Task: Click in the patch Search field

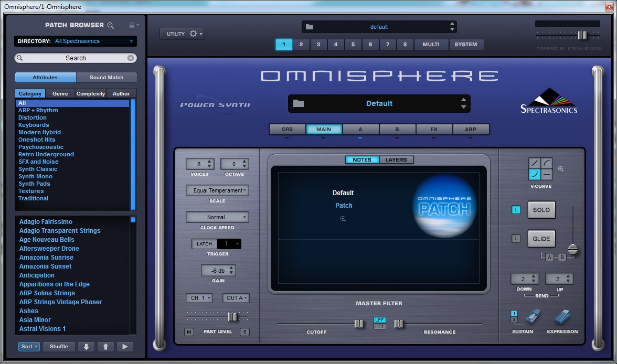Action: 76,58
